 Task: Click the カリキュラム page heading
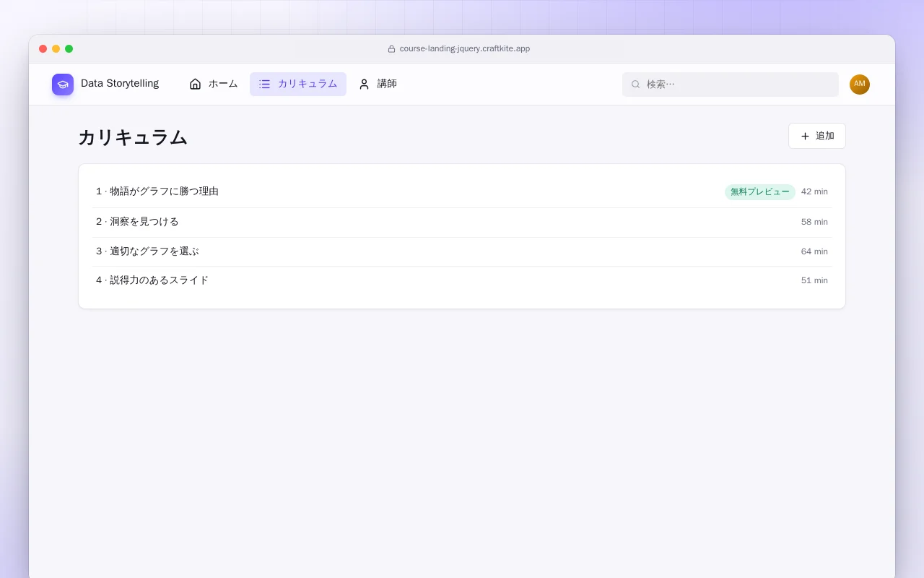pyautogui.click(x=133, y=137)
